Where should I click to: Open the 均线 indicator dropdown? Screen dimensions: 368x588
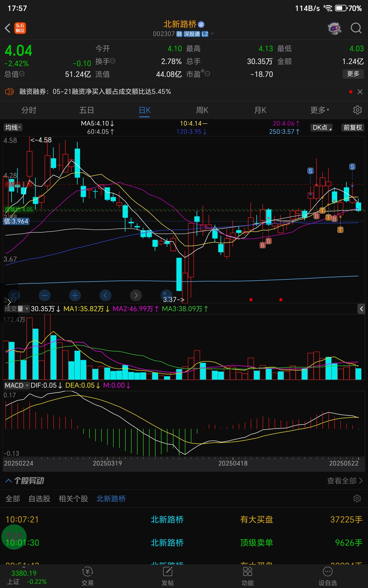pyautogui.click(x=13, y=127)
